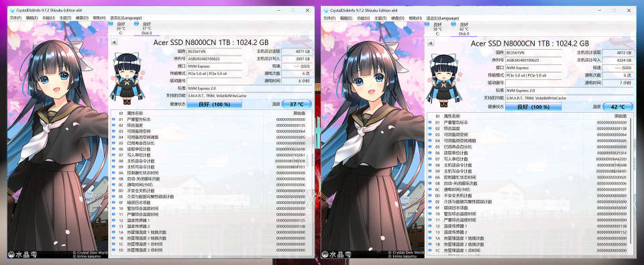Click host reads value 4072 GB
This screenshot has width=644, height=265.
(x=618, y=52)
